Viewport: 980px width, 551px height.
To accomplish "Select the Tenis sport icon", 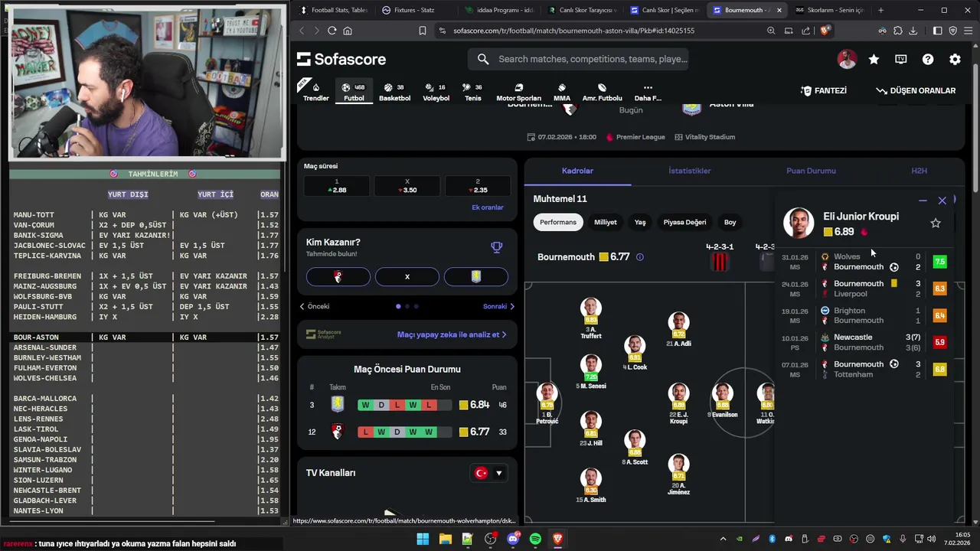I will (x=473, y=92).
